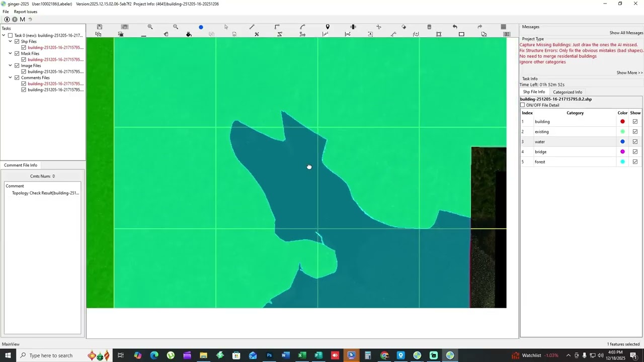Click the X cross tool icon

(x=257, y=34)
